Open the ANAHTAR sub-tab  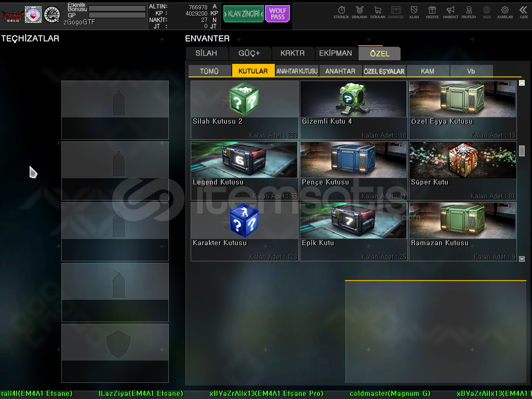click(340, 71)
